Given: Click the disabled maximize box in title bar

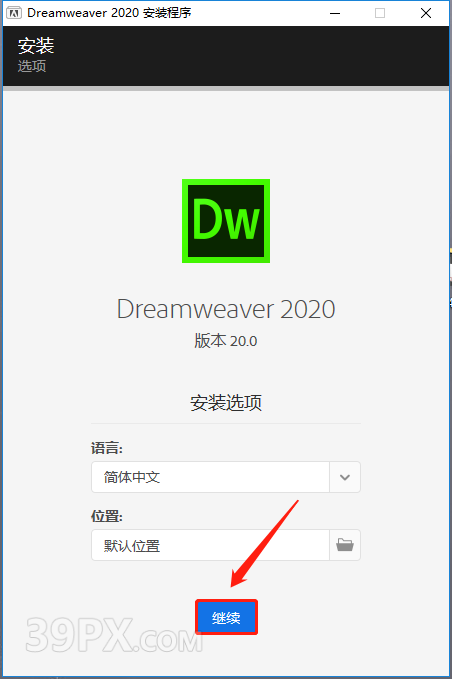Looking at the screenshot, I should coord(380,13).
